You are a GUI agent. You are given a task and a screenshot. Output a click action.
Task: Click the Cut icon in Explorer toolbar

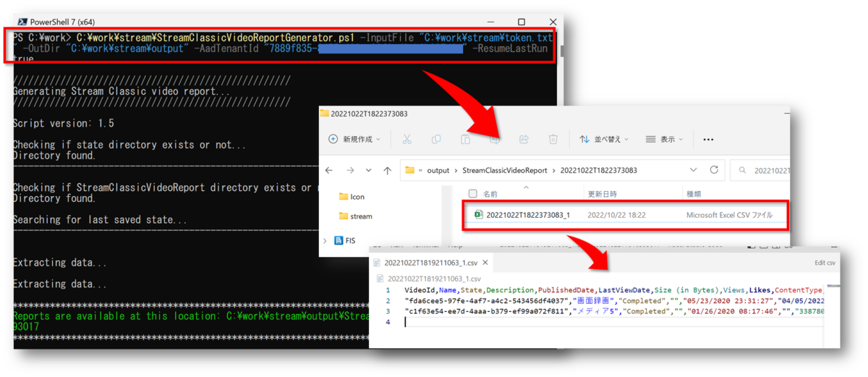(407, 139)
